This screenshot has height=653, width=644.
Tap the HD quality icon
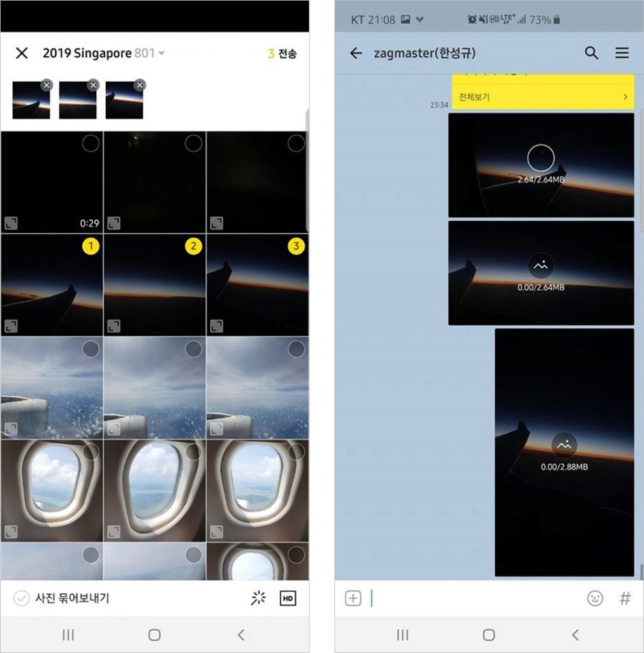tap(288, 598)
